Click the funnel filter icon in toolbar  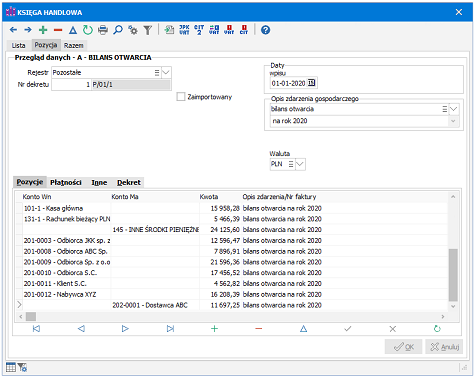pos(148,30)
